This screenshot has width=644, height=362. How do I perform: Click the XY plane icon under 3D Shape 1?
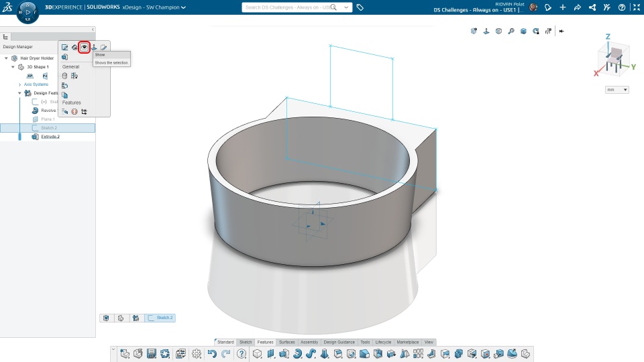tap(30, 76)
